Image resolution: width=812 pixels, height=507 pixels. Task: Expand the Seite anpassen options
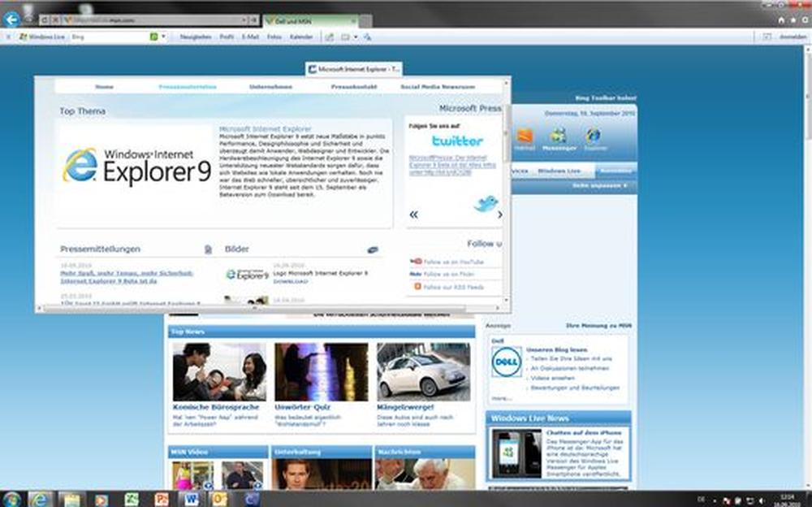tap(600, 185)
